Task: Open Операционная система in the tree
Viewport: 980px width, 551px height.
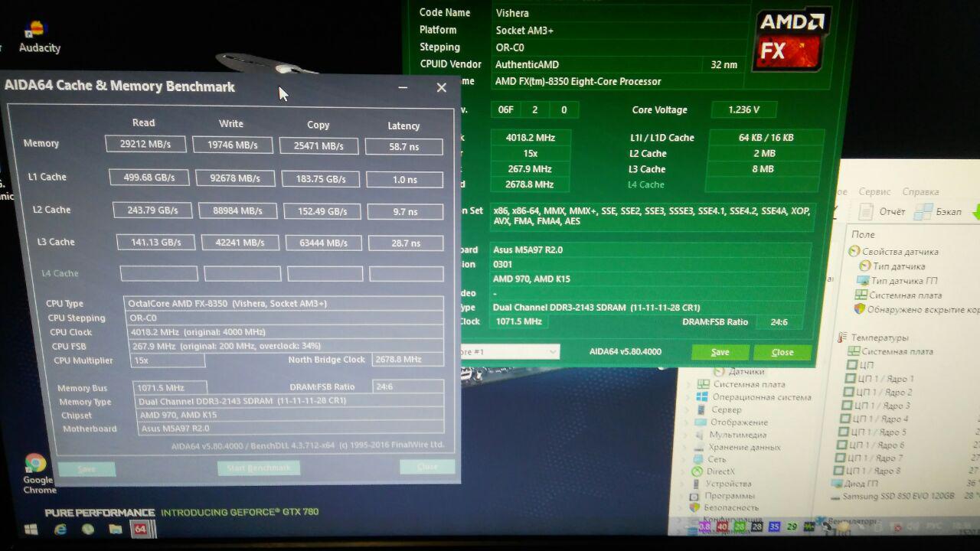Action: [x=753, y=397]
